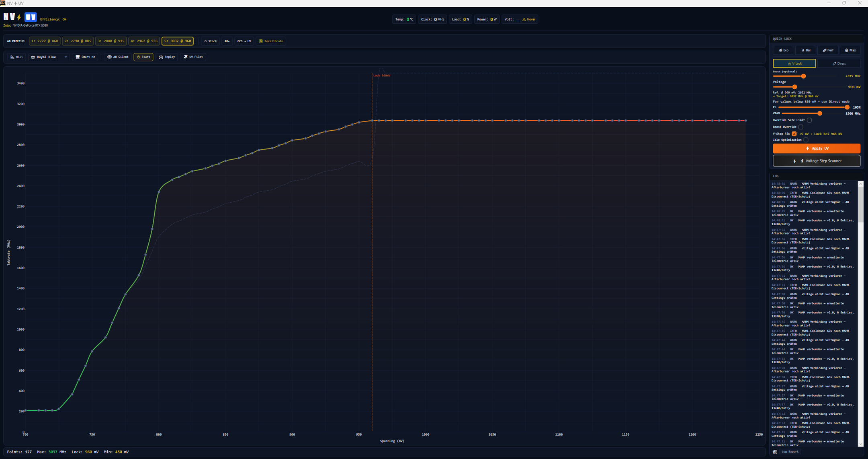Viewport: 868px width, 459px height.
Task: Click the Voltage slider handle
Action: (x=794, y=87)
